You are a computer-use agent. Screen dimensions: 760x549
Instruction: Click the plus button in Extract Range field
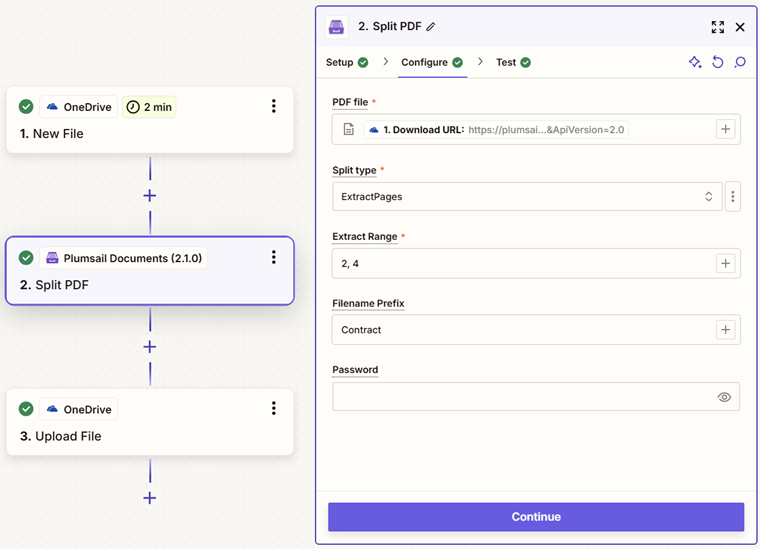[726, 264]
